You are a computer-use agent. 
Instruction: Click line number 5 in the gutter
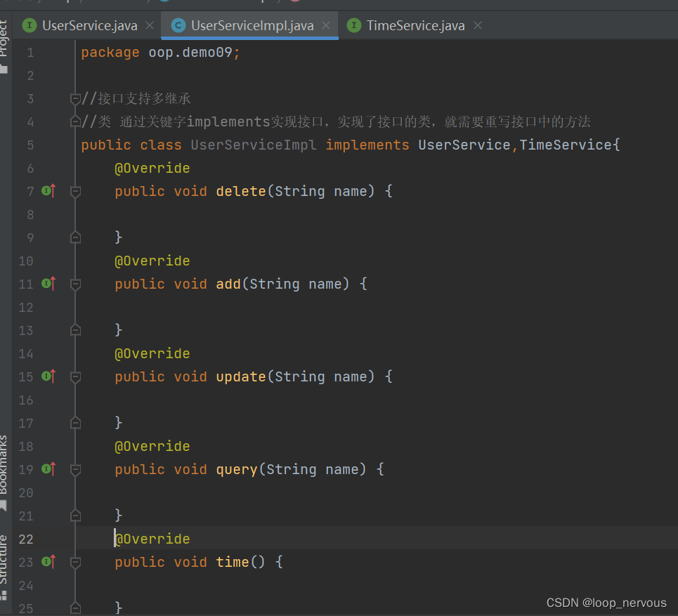pyautogui.click(x=30, y=145)
